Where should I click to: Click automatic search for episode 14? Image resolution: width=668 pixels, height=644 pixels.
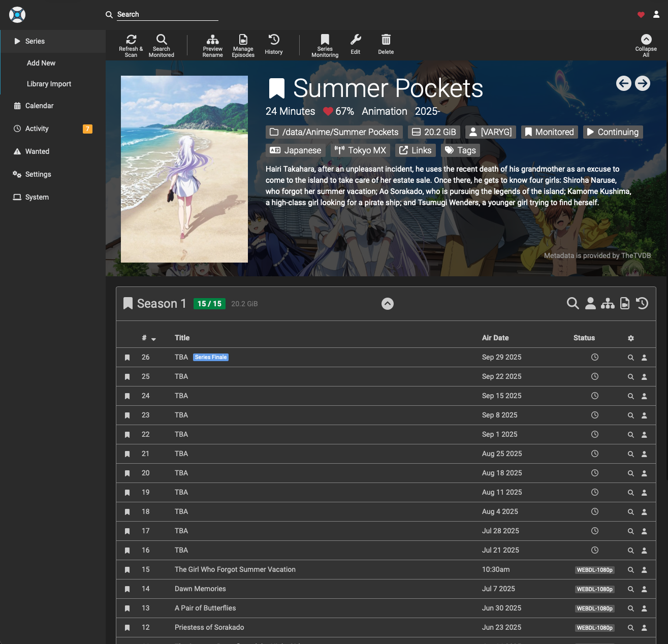[630, 589]
